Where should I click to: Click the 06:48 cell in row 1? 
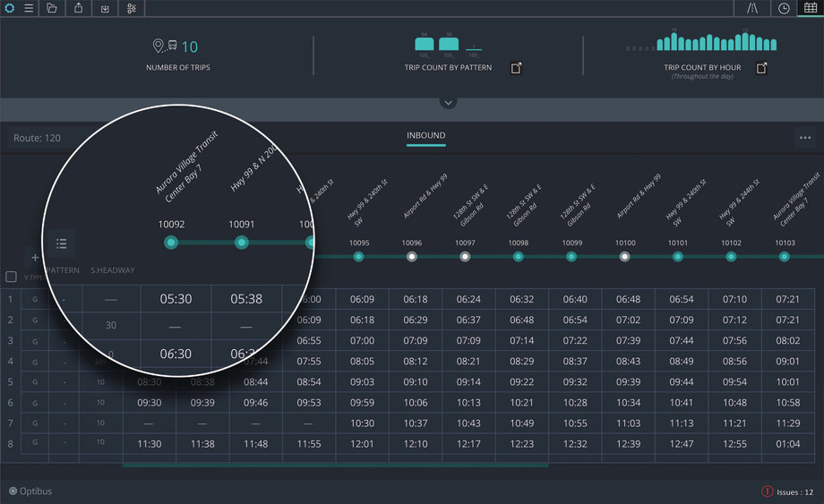tap(628, 299)
